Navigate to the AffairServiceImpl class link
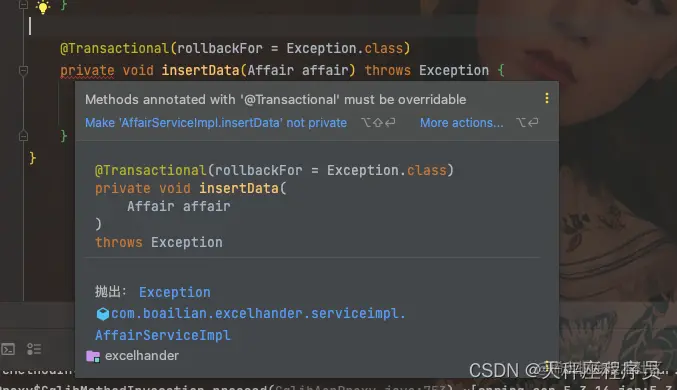The width and height of the screenshot is (677, 390). point(163,335)
